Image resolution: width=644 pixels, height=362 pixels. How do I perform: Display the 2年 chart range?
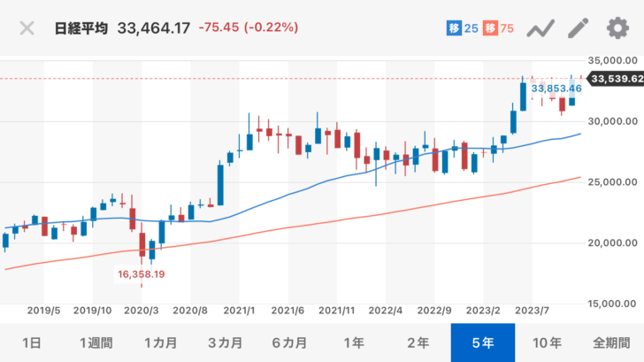418,343
